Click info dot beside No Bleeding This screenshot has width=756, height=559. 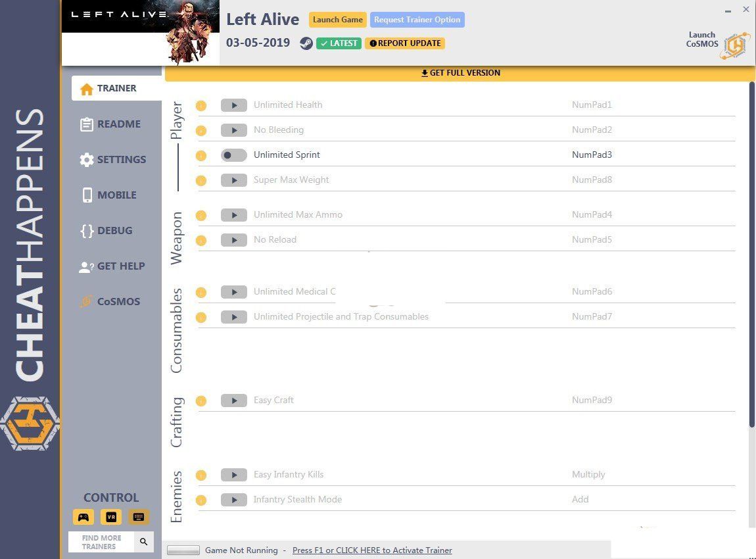click(x=201, y=131)
